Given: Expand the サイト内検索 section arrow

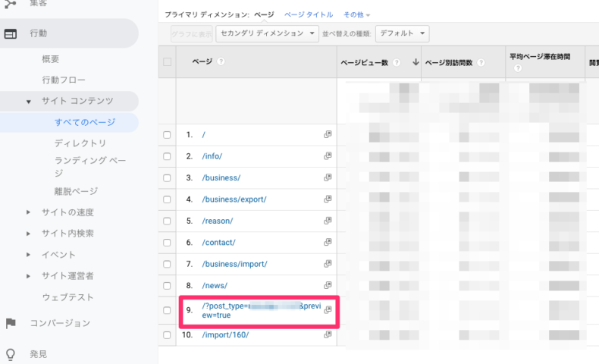Looking at the screenshot, I should point(28,234).
